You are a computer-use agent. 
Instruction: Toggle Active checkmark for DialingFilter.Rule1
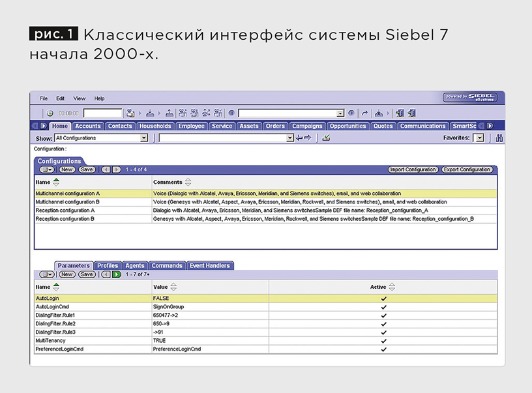tap(383, 315)
